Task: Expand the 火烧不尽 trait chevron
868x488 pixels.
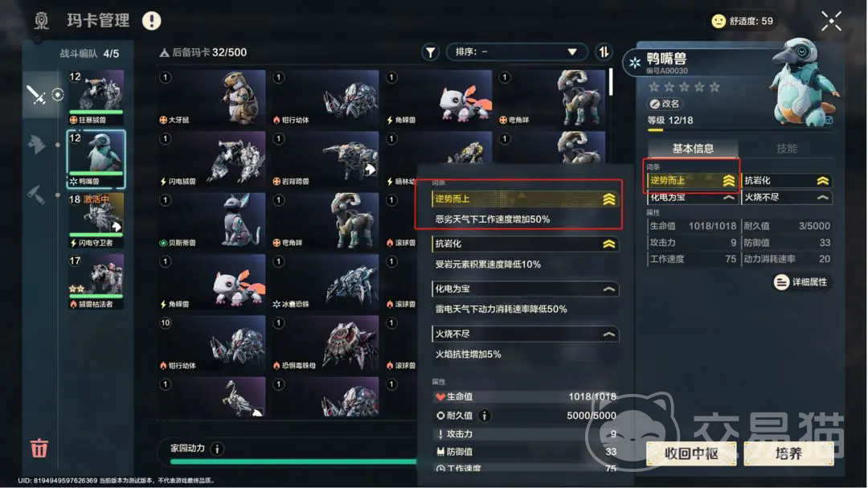Action: (608, 334)
